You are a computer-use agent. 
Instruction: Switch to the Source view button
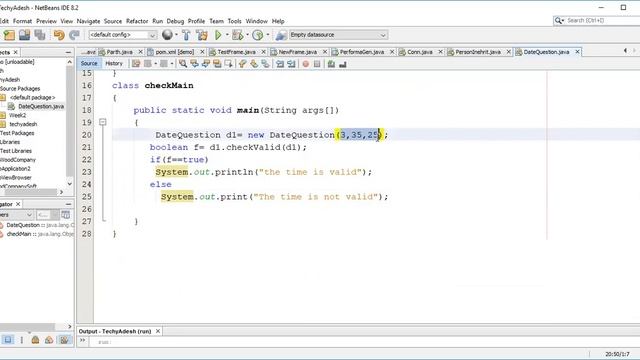(89, 64)
